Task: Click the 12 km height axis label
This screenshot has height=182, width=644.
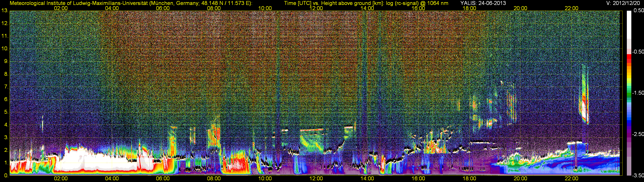Action: pyautogui.click(x=5, y=23)
